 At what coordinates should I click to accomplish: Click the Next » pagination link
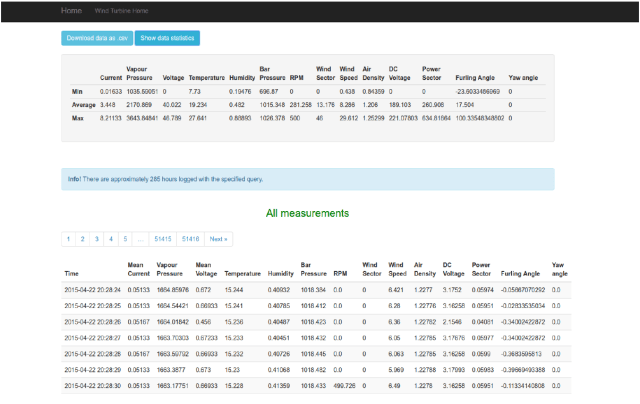(218, 239)
